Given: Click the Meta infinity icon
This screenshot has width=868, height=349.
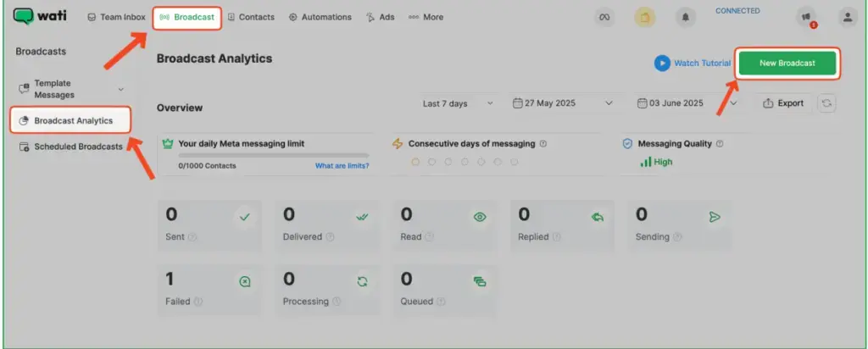Looking at the screenshot, I should [604, 18].
